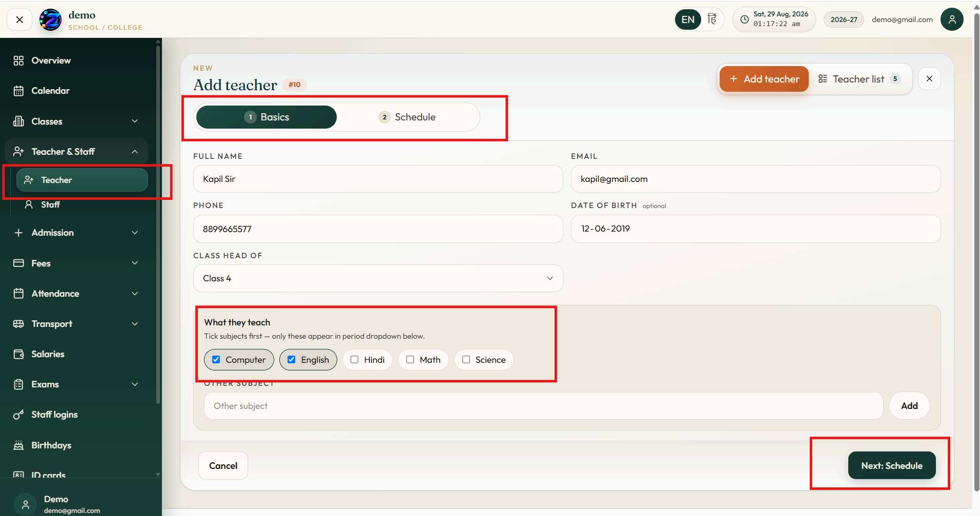Viewport: 980px width, 516px height.
Task: Click the Phone input field
Action: (x=378, y=229)
